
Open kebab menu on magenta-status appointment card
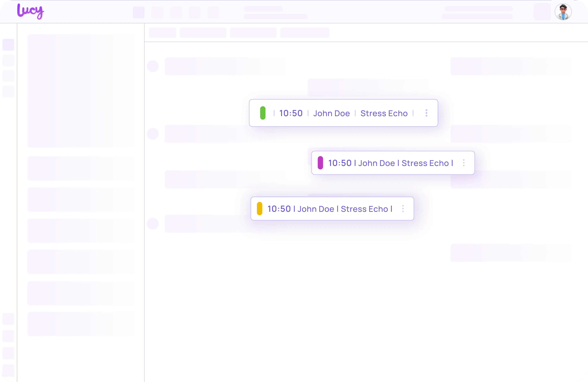[x=464, y=163]
